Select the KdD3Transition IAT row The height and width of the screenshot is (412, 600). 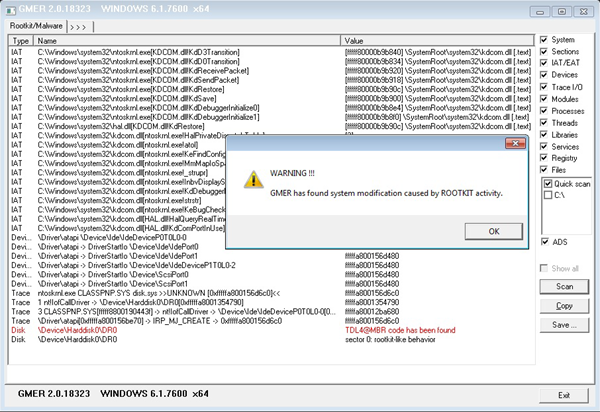(271, 52)
